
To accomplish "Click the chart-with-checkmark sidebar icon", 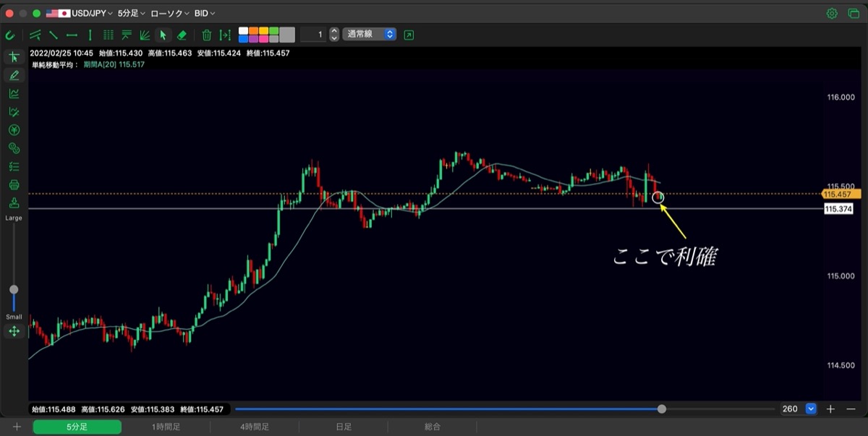I will [14, 112].
